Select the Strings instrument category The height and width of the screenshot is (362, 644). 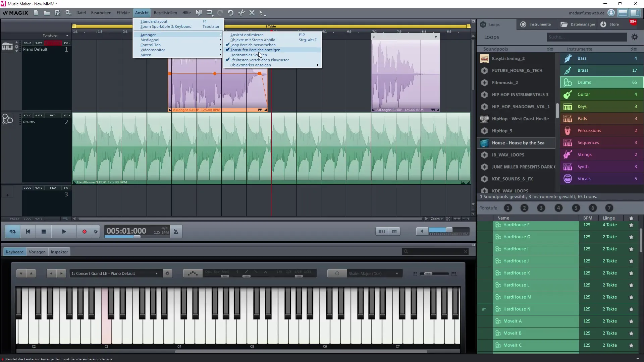coord(602,155)
